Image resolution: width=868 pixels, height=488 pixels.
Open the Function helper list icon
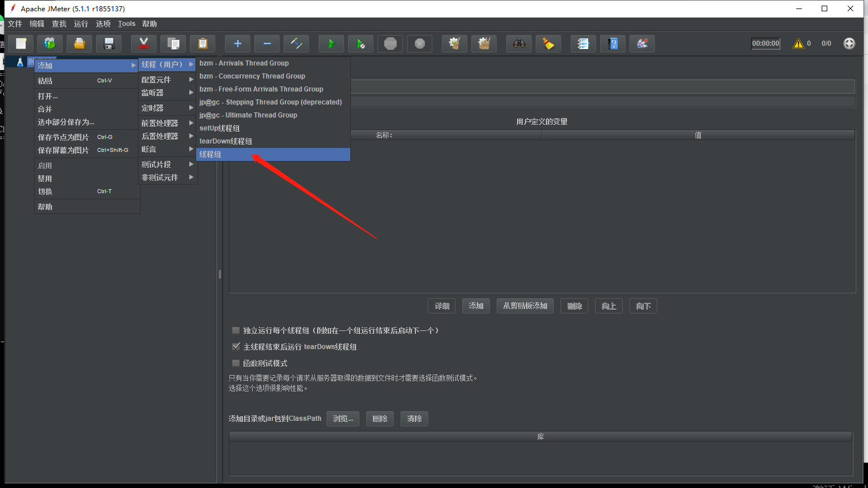tap(584, 43)
